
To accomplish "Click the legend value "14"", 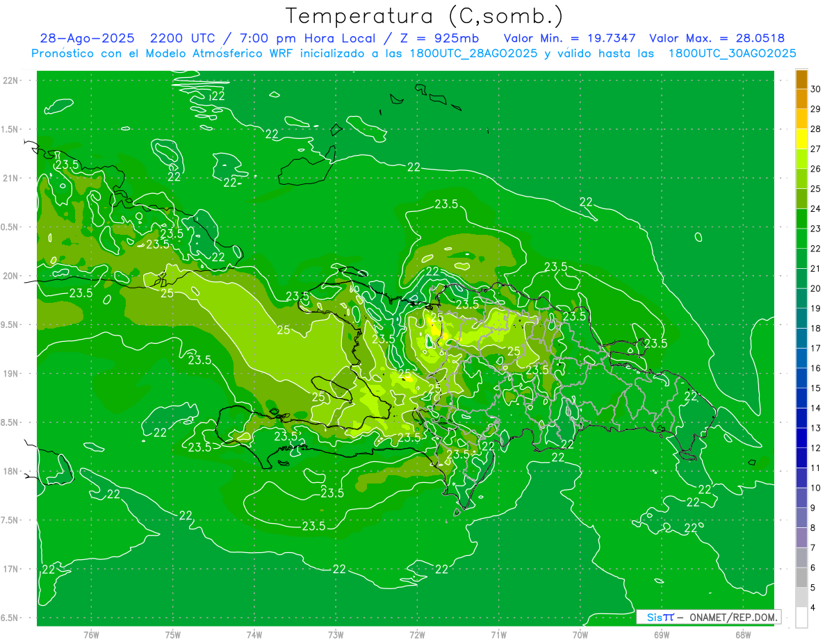I will coord(817,408).
